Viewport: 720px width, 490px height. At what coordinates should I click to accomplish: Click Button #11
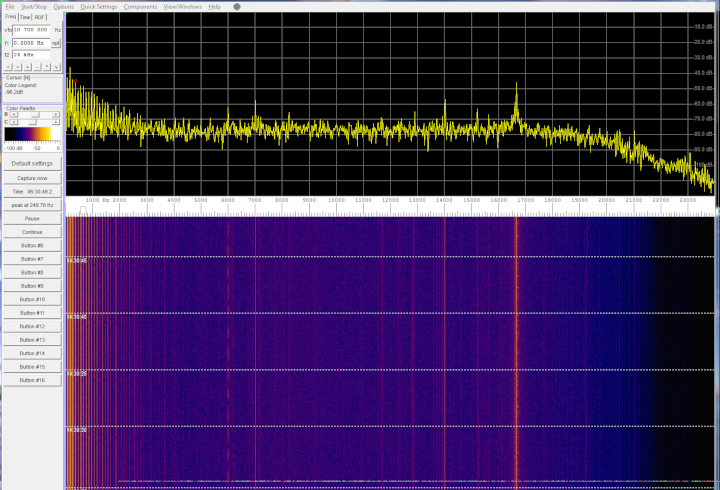(32, 313)
